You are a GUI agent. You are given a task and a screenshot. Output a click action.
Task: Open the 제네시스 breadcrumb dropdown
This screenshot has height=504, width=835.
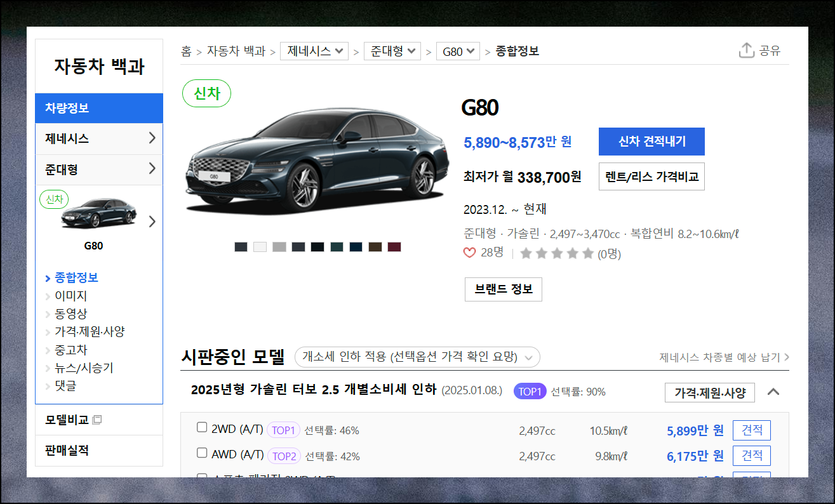314,51
